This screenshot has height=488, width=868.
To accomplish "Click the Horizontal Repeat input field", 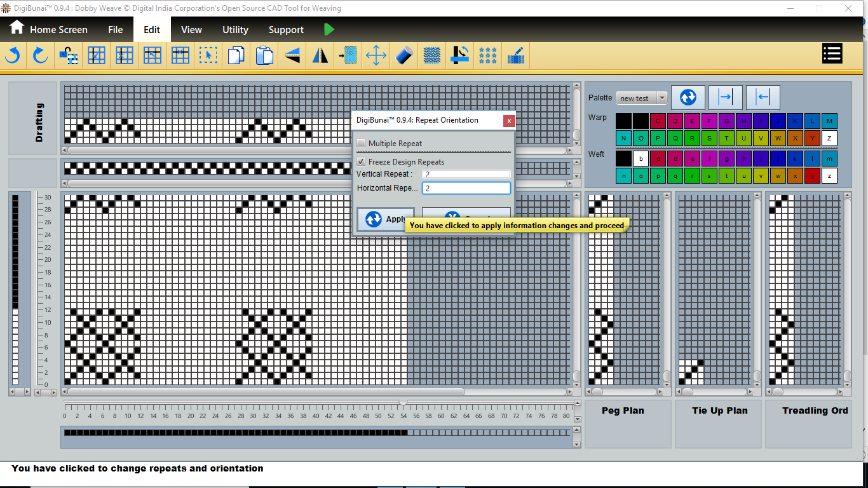I will click(x=466, y=189).
